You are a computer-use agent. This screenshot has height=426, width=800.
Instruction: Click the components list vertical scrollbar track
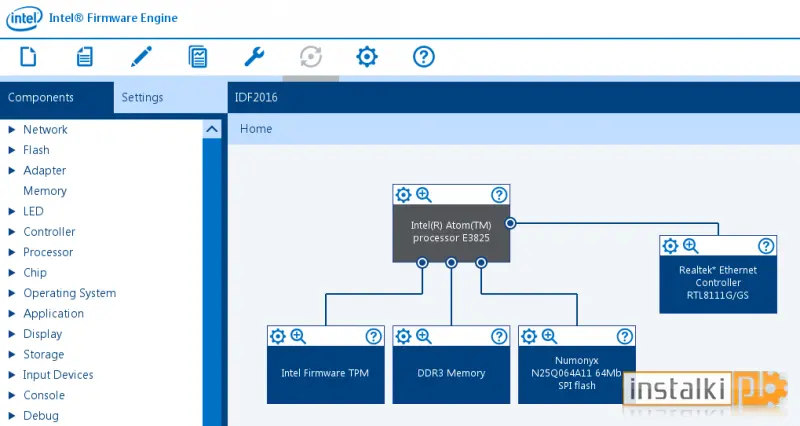pos(212,282)
